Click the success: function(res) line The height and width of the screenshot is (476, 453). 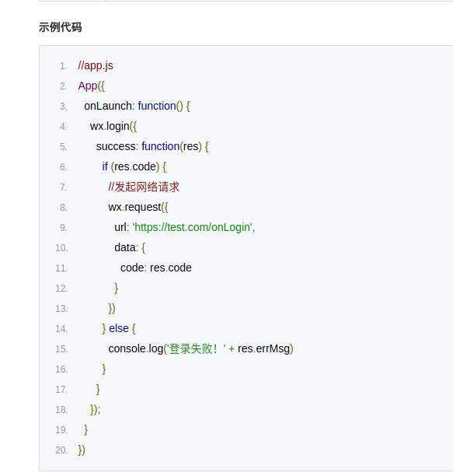tap(152, 147)
